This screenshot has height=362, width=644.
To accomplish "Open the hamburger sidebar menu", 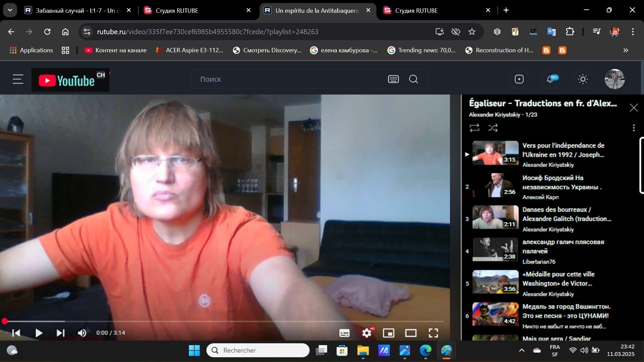I will (18, 79).
